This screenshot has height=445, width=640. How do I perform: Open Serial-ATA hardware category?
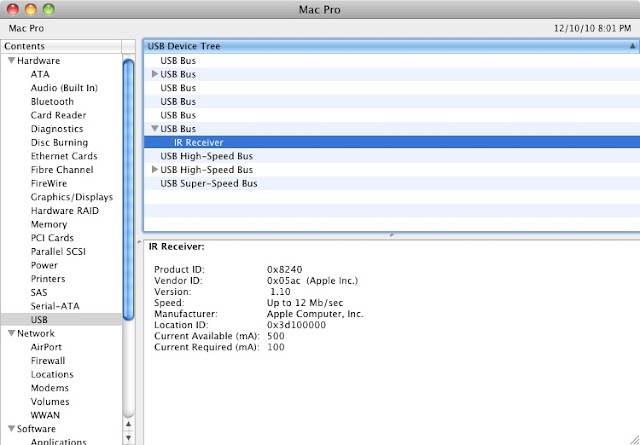click(56, 306)
